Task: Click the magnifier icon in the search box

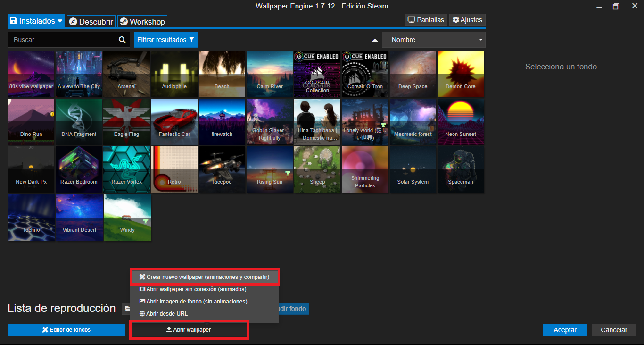Action: [122, 40]
